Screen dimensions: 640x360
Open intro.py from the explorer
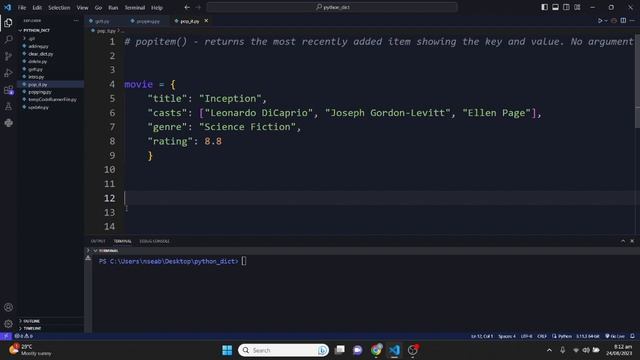36,77
